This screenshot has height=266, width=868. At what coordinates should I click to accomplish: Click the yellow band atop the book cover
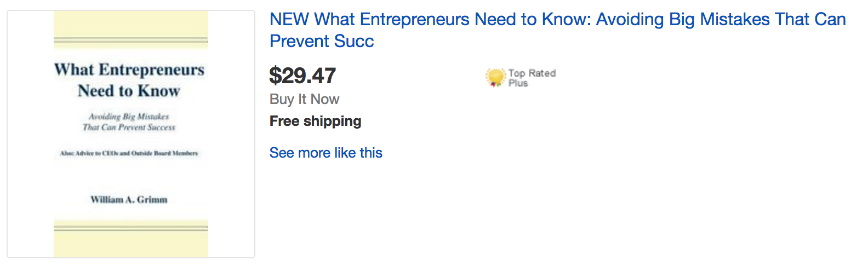(130, 25)
